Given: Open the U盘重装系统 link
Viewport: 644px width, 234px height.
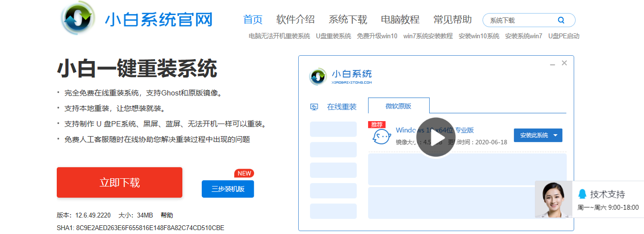Looking at the screenshot, I should coord(333,36).
